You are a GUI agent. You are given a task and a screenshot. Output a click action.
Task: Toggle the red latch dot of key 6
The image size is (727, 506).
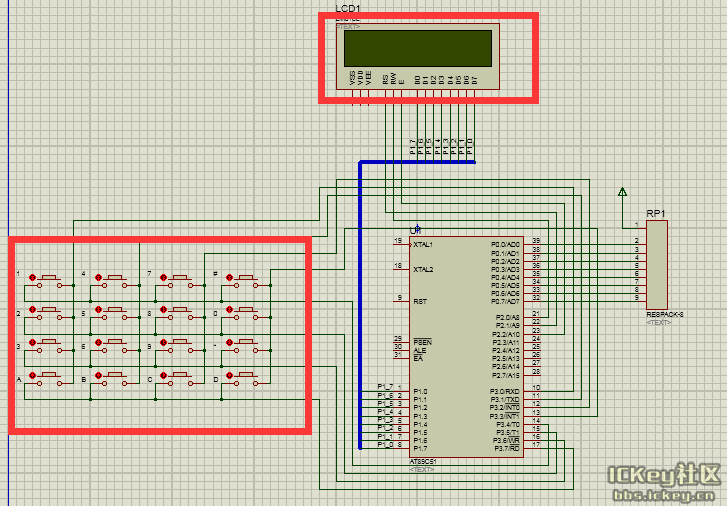pyautogui.click(x=98, y=342)
